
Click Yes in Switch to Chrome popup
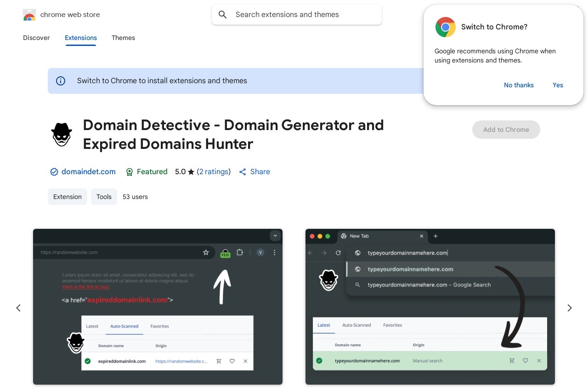point(558,85)
